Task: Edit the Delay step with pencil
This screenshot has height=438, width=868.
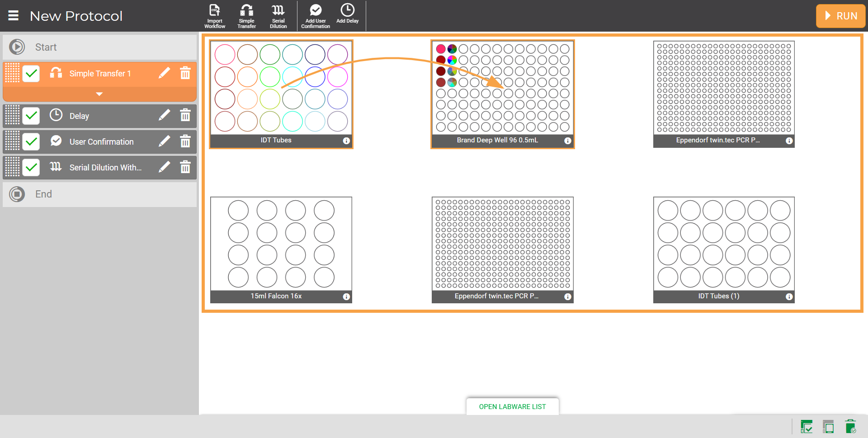Action: point(165,116)
